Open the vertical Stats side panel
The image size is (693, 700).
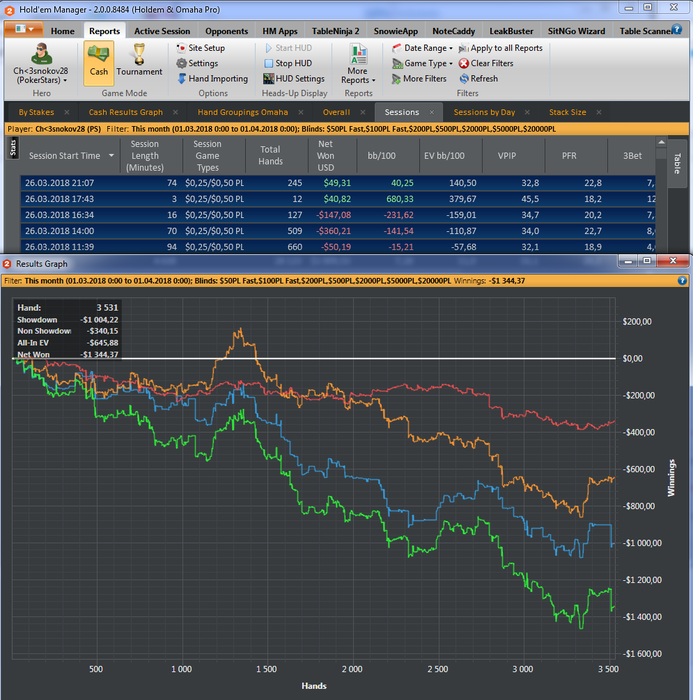(x=13, y=148)
